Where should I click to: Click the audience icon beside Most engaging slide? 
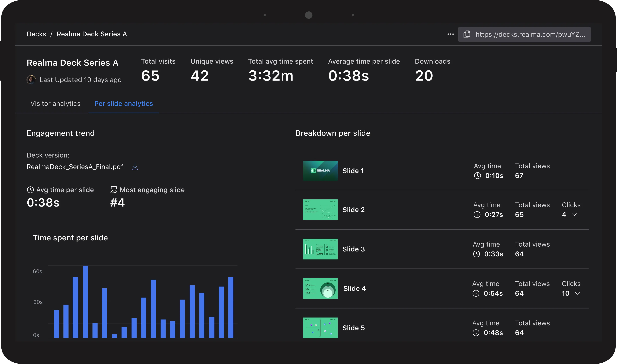tap(114, 190)
